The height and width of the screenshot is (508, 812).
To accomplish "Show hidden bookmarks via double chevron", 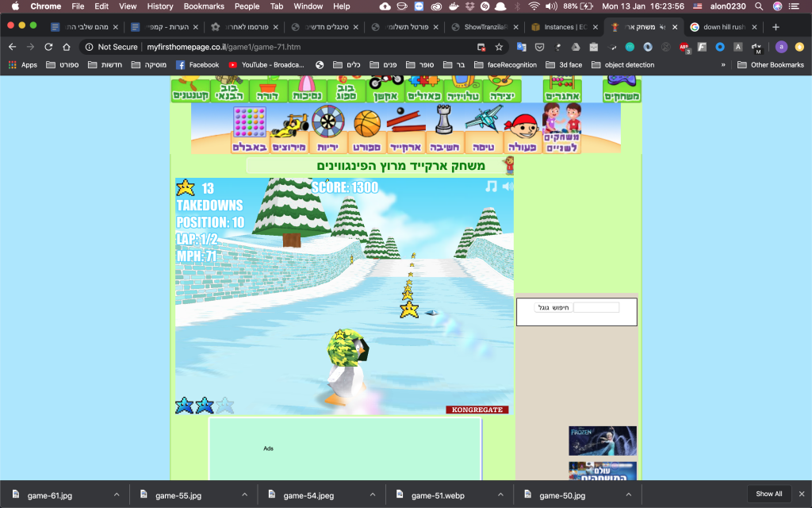I will point(723,65).
